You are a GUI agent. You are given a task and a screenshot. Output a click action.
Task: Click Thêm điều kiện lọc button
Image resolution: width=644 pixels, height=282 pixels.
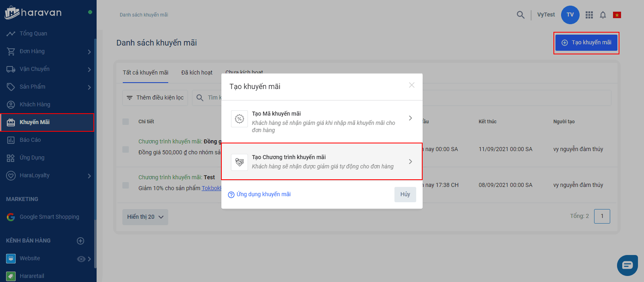(155, 97)
